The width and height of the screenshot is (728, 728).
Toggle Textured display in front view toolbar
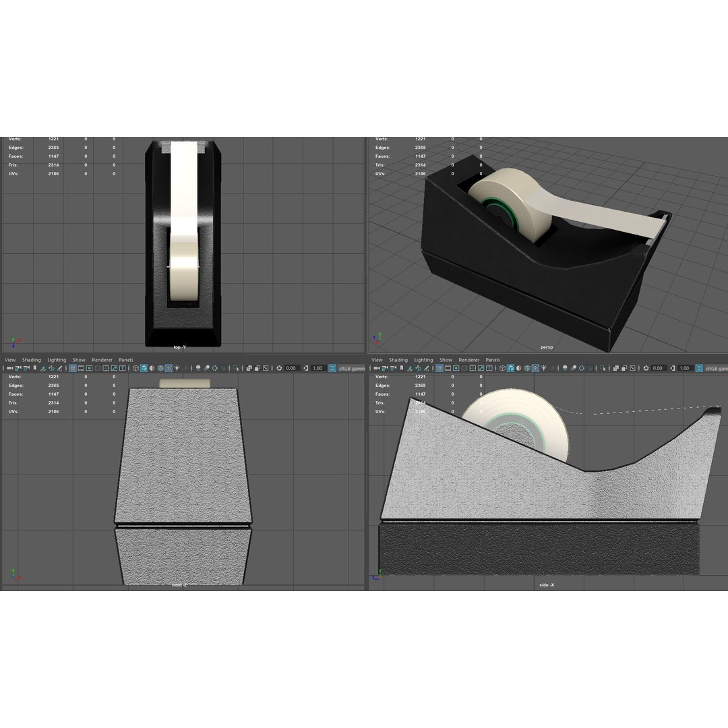tap(169, 368)
